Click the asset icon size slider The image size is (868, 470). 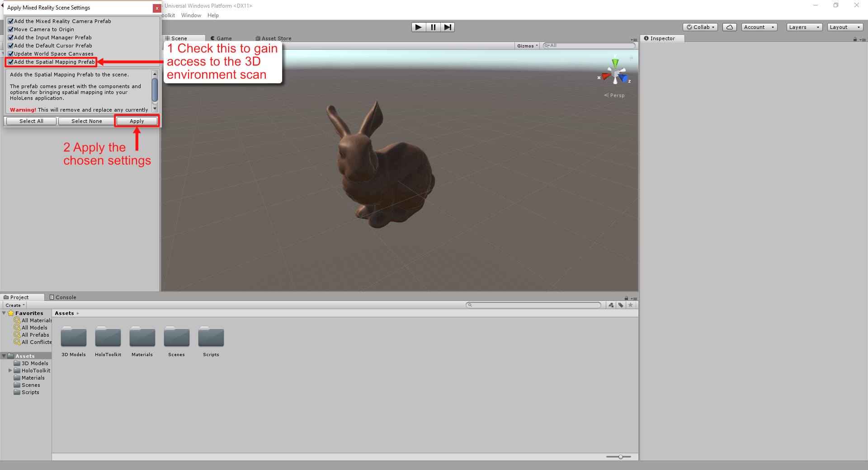coord(620,457)
